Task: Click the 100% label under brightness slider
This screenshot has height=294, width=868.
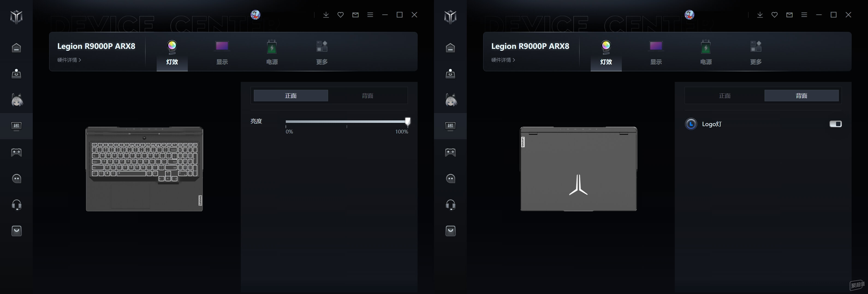Action: tap(402, 132)
